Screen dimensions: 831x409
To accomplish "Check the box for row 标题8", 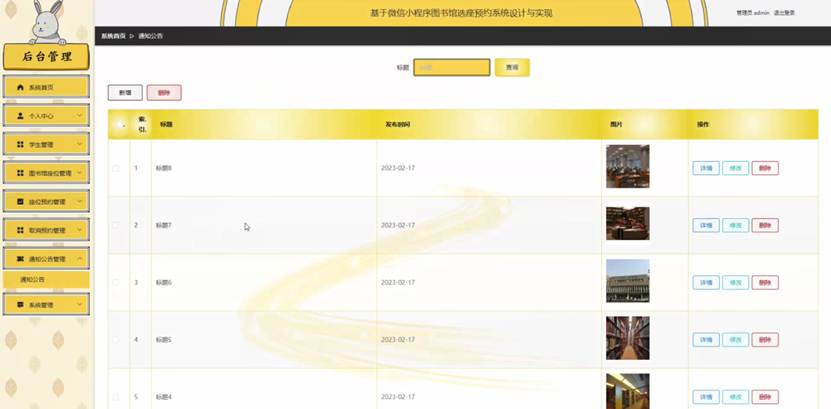I will click(x=116, y=168).
